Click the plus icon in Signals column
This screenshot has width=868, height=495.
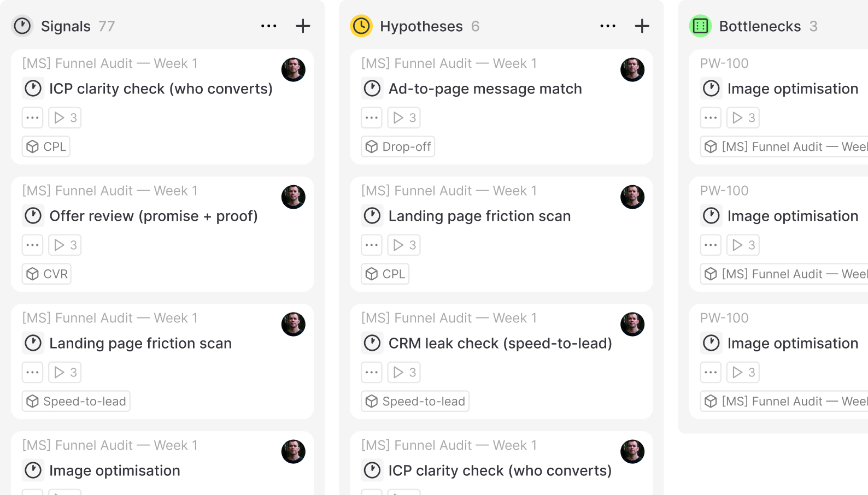point(303,26)
